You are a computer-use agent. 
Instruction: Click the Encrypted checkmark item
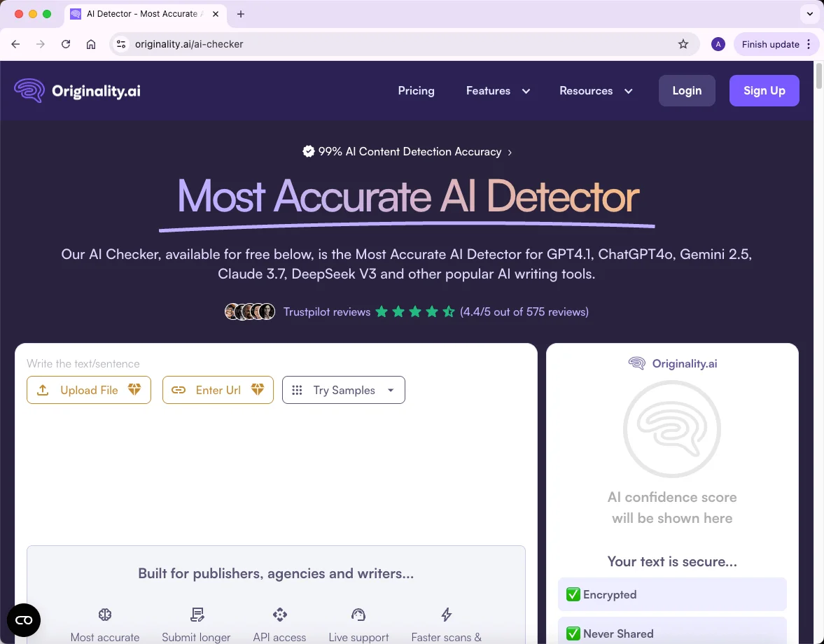click(x=672, y=594)
